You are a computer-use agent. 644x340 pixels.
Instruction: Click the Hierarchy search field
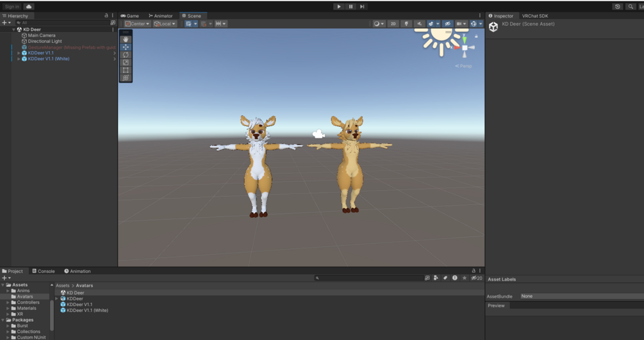(62, 23)
